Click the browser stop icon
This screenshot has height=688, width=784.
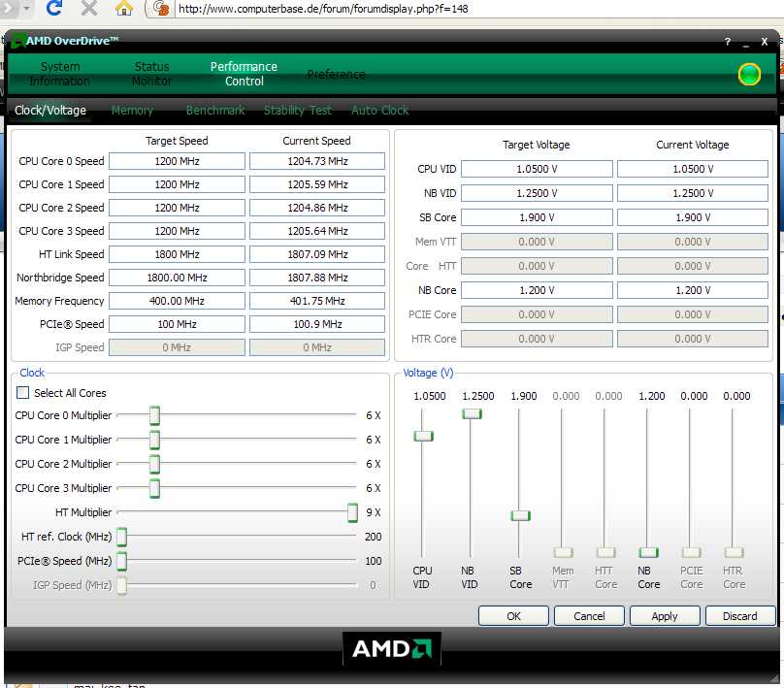click(x=89, y=8)
